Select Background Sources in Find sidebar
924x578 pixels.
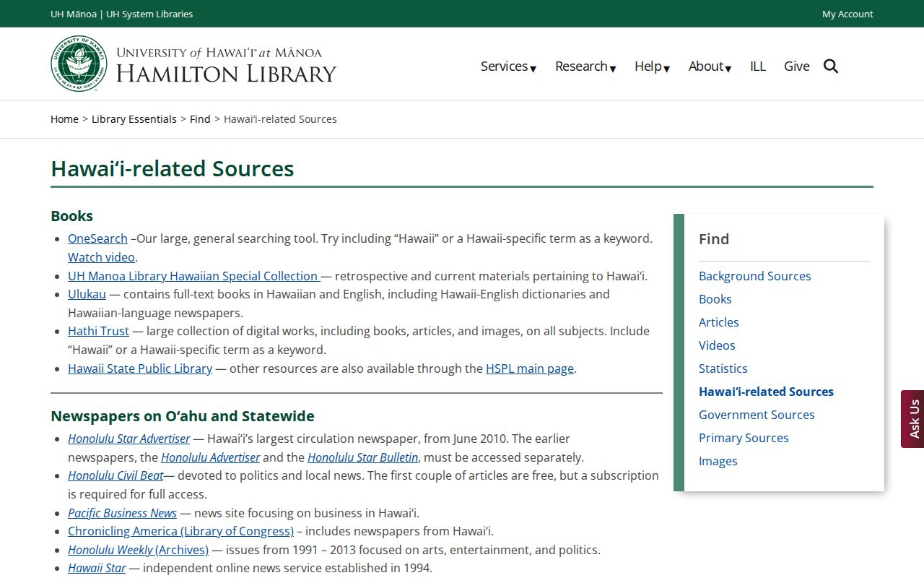tap(754, 276)
